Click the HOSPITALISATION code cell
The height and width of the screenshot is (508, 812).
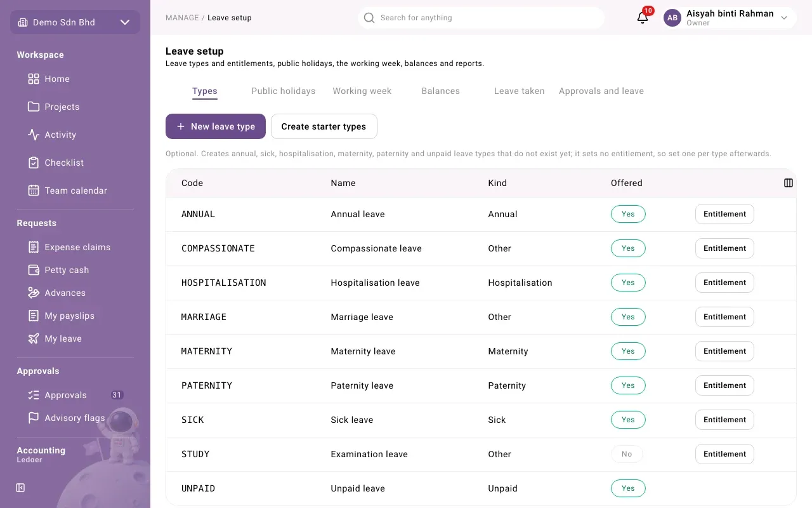tap(224, 283)
